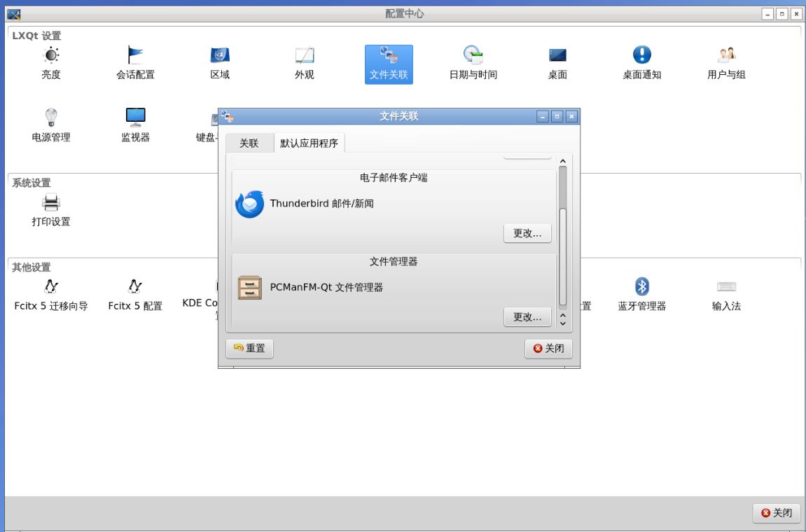Open the 区域 locale settings
This screenshot has width=806, height=532.
tap(220, 64)
